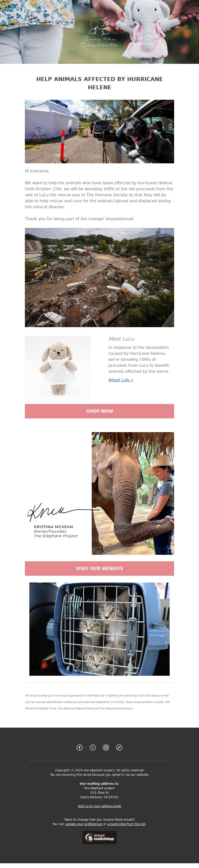Open the Instagram icon in footer
The height and width of the screenshot is (868, 199).
[106, 747]
